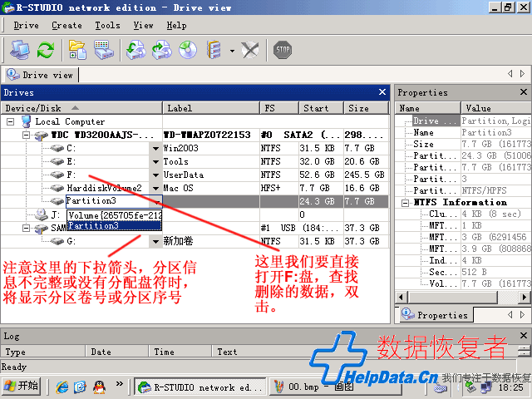Click the Create Virtual RAID icon

[214, 50]
